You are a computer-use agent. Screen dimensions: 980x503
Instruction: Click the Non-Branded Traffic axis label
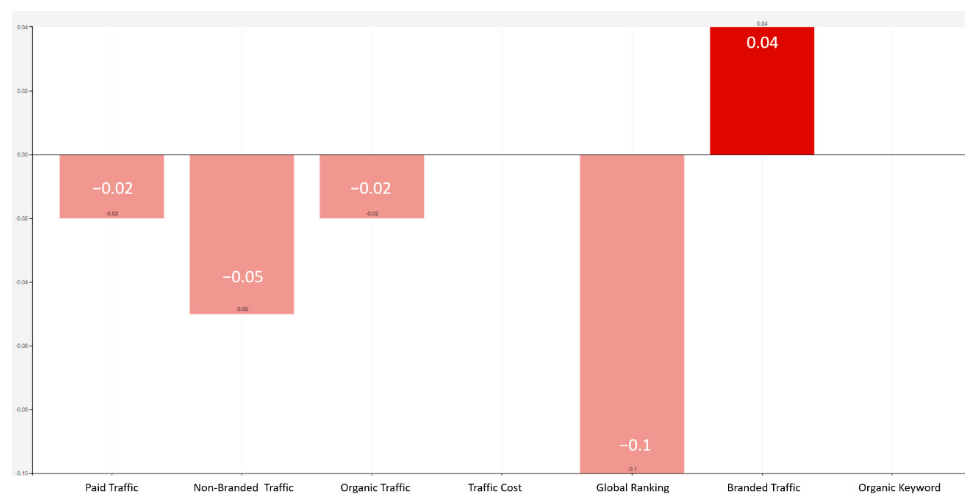click(x=243, y=487)
